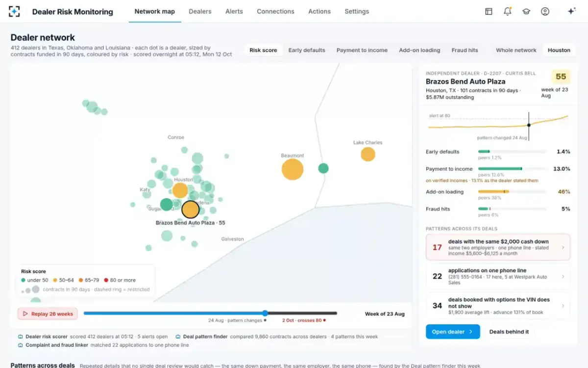Click the green under 50 legend swatch

click(23, 280)
